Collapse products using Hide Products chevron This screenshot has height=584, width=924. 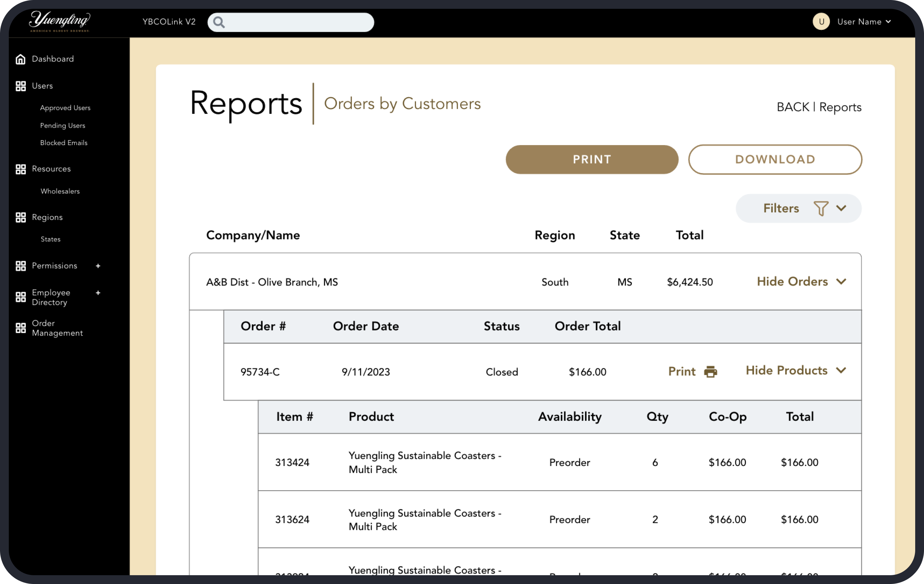tap(841, 371)
